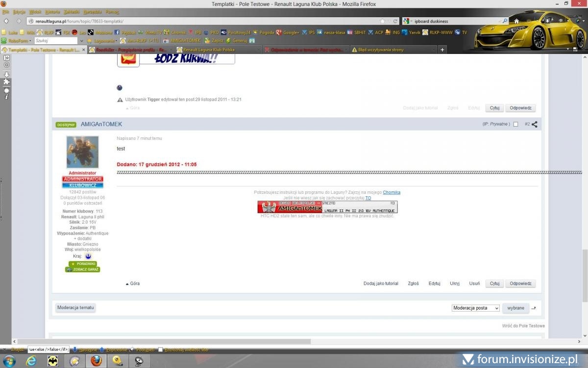Click Wróć do Pole Testowe link
This screenshot has width=588, height=368.
tap(523, 326)
